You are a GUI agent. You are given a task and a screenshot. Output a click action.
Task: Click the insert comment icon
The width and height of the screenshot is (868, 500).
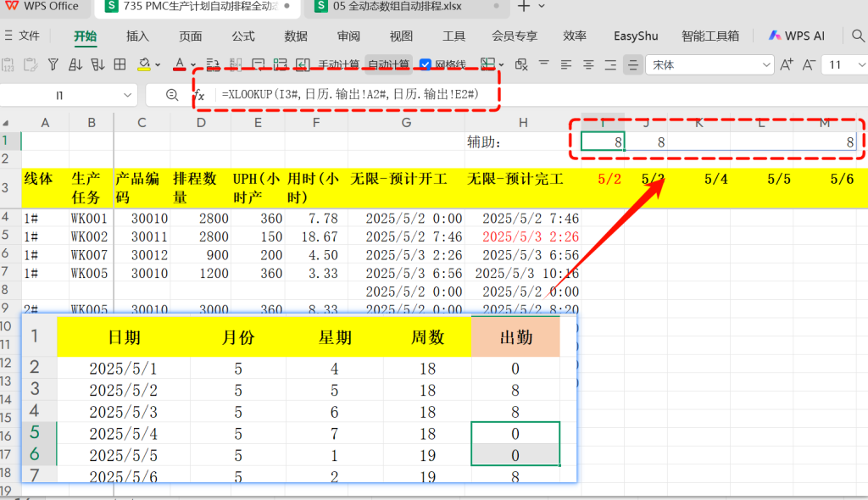tap(258, 64)
